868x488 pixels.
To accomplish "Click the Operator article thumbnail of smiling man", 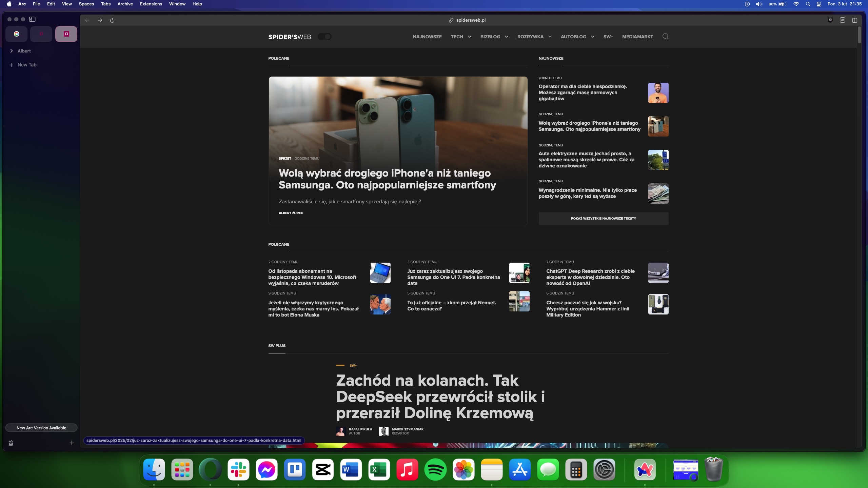I will [x=658, y=93].
